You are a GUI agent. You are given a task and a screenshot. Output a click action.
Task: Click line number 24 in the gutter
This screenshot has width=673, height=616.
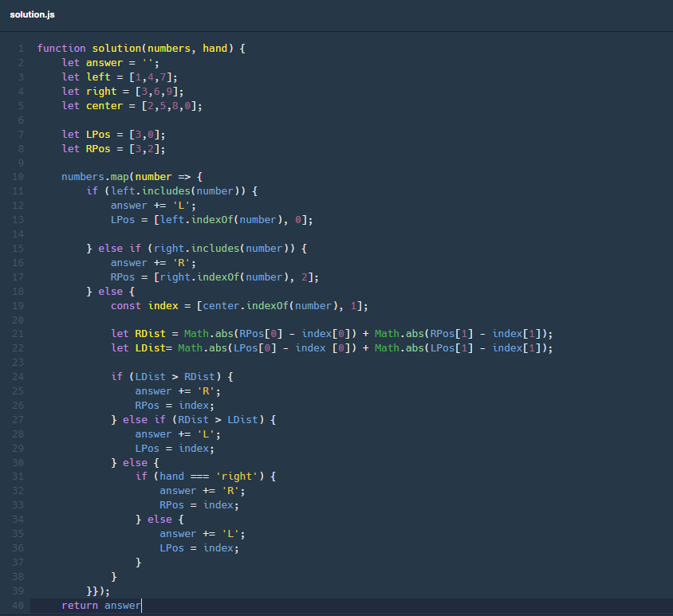[18, 377]
